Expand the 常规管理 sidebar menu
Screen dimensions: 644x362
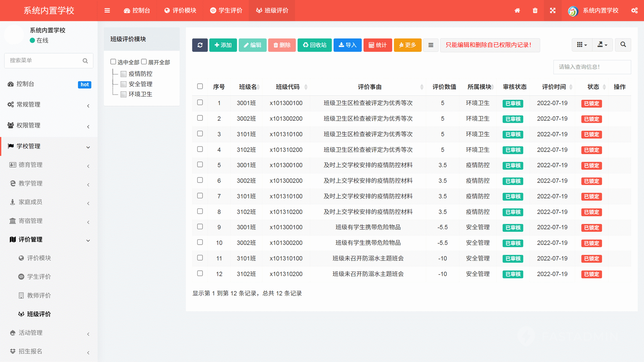pos(49,105)
